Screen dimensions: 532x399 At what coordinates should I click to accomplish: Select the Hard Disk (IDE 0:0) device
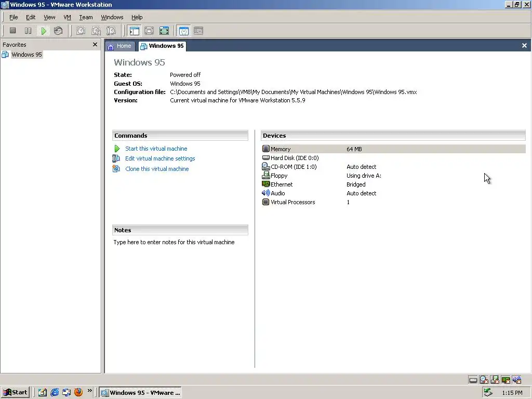394,158
